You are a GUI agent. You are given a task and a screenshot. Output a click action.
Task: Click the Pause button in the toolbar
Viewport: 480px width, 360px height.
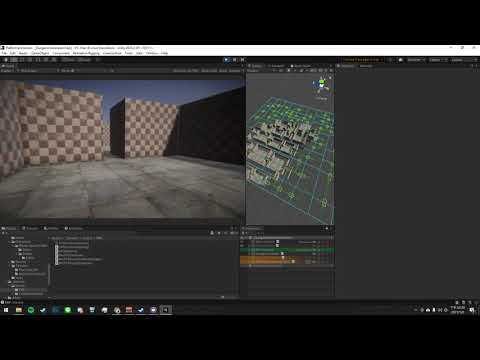(235, 60)
